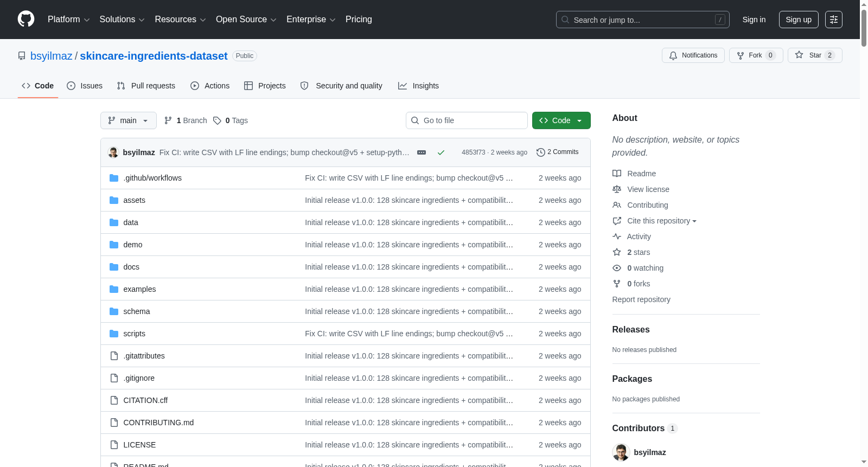Click the scale icon next to View license
Screen dimensions: 868x467
coord(617,189)
